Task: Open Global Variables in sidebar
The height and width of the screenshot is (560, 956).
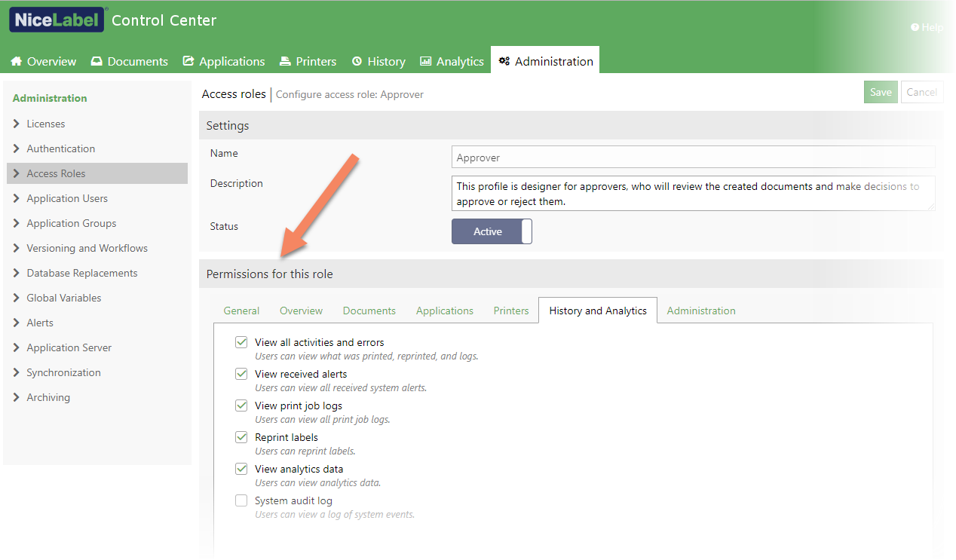Action: click(x=64, y=298)
